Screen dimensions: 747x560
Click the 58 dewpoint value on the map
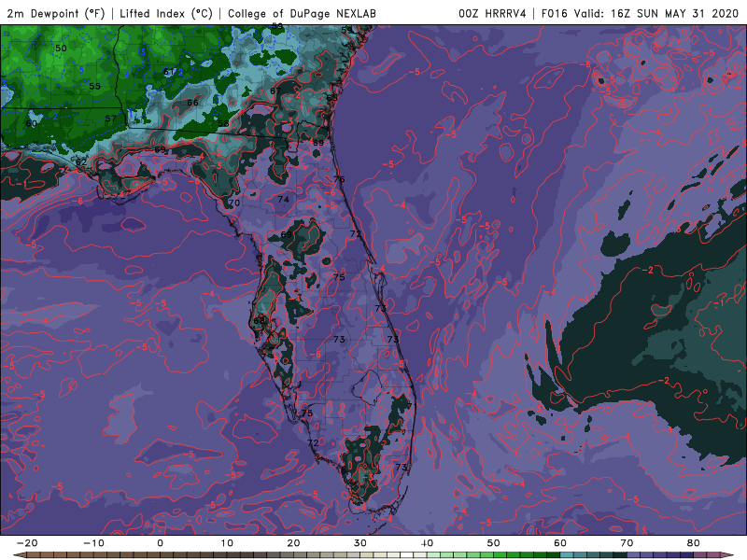223,123
